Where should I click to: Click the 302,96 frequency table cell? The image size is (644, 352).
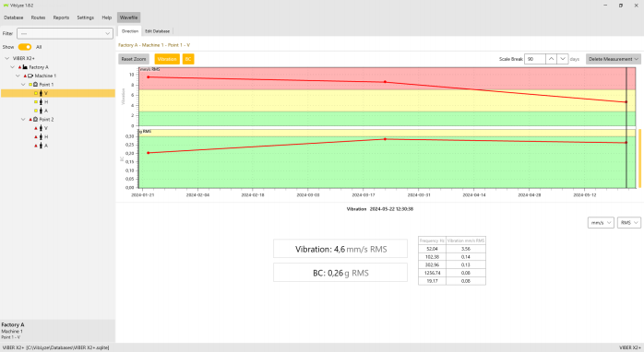(432, 264)
